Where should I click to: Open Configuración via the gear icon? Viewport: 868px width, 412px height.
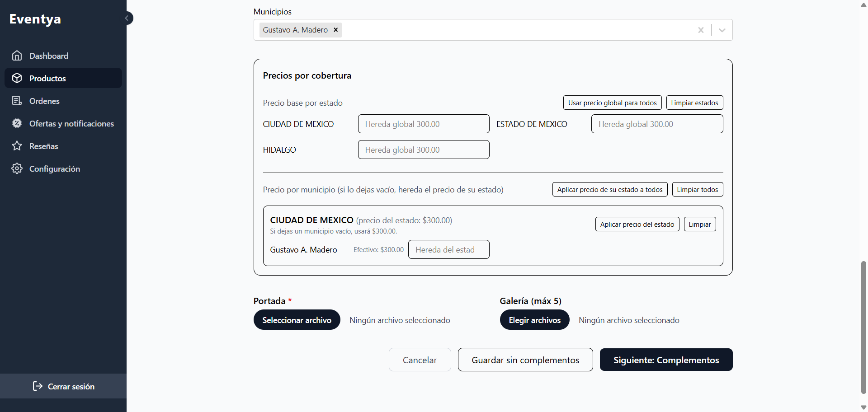click(x=17, y=169)
